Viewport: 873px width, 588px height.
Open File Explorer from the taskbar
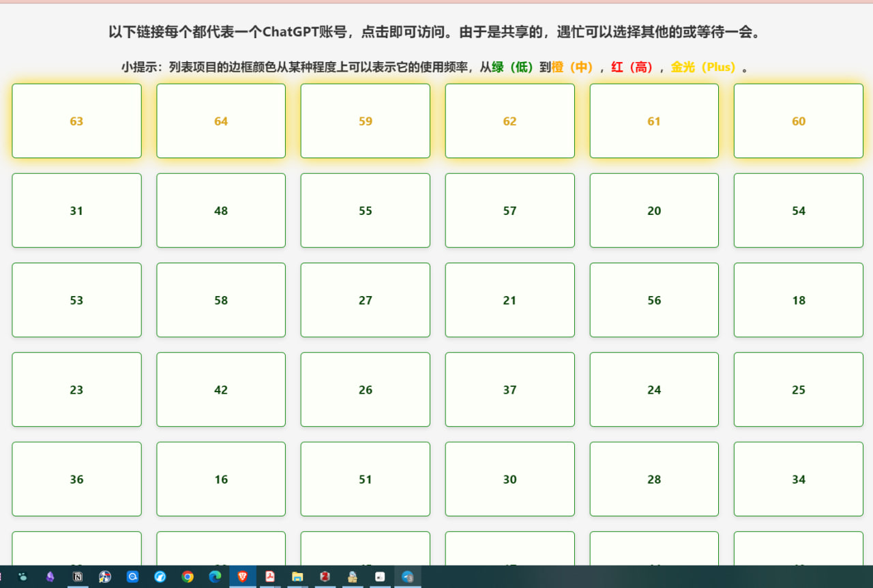[x=297, y=576]
